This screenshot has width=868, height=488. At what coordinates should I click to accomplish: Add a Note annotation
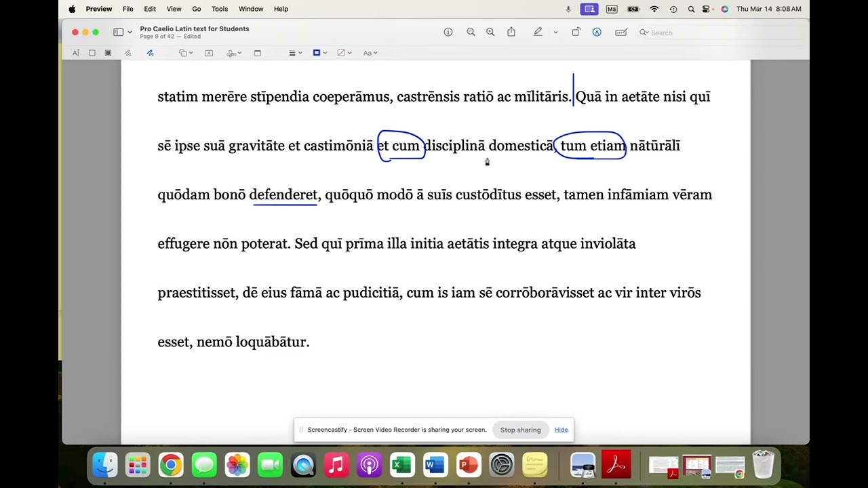click(257, 53)
